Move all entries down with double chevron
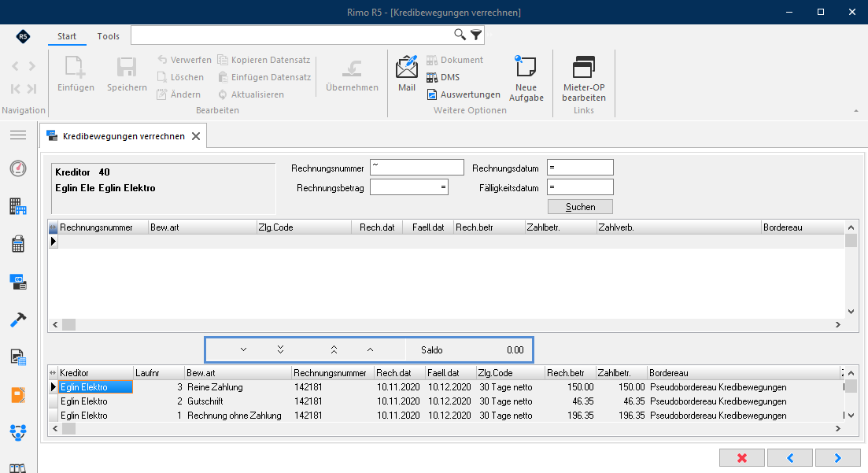The height and width of the screenshot is (473, 868). click(x=281, y=349)
